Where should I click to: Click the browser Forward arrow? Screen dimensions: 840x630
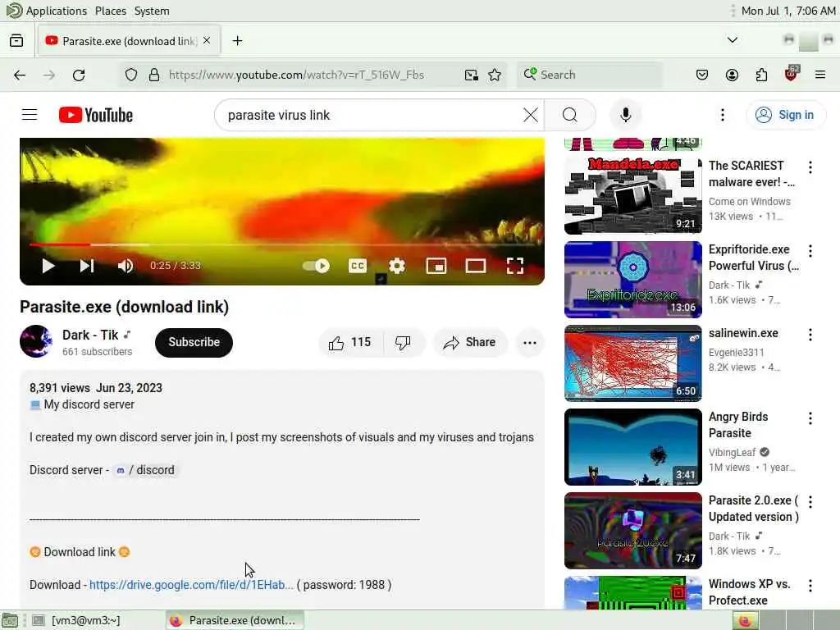pos(49,75)
